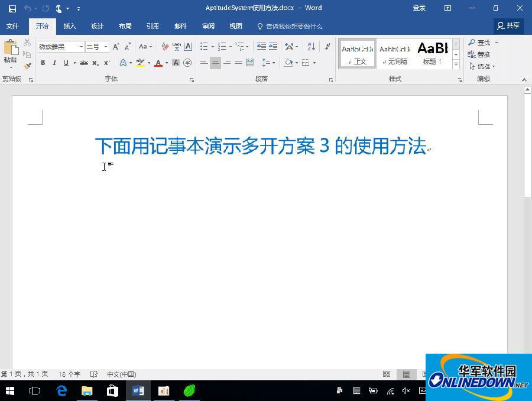532x401 pixels.
Task: Toggle superscript formatting
Action: [x=107, y=63]
